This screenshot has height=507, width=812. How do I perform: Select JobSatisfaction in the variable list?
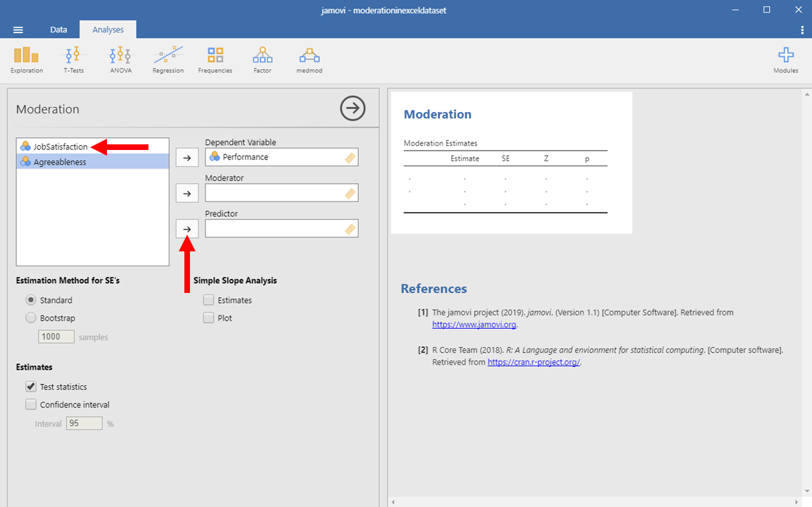(61, 146)
